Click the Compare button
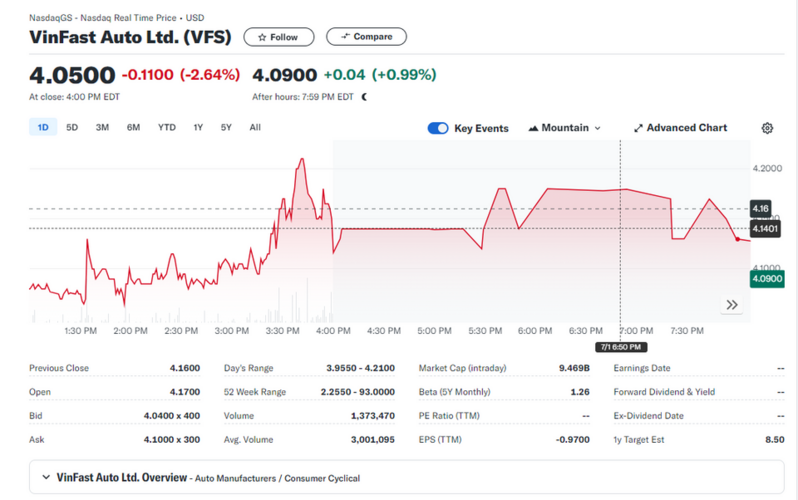The height and width of the screenshot is (500, 798). point(366,37)
